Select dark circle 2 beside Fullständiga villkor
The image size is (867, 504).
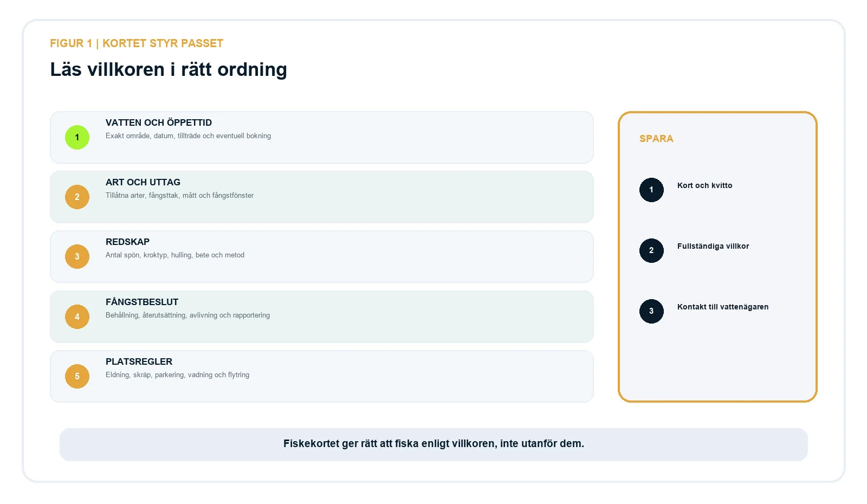click(x=651, y=250)
